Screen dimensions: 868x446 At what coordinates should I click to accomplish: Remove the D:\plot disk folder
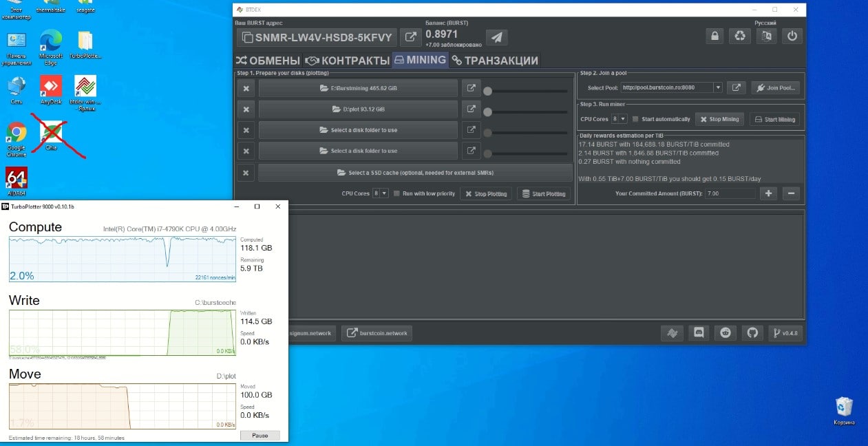246,109
